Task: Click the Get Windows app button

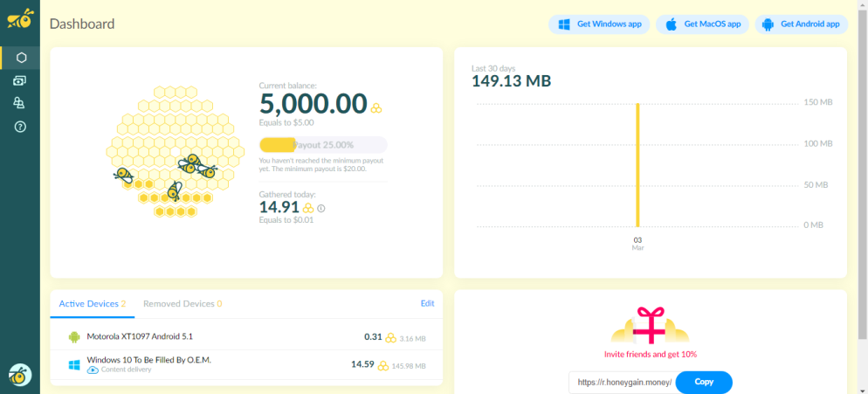Action: 599,24
